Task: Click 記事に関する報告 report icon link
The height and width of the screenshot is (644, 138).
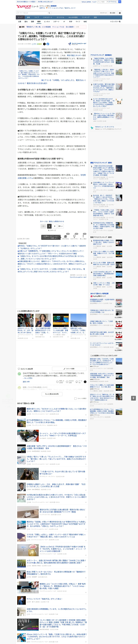Action: click(x=23, y=239)
